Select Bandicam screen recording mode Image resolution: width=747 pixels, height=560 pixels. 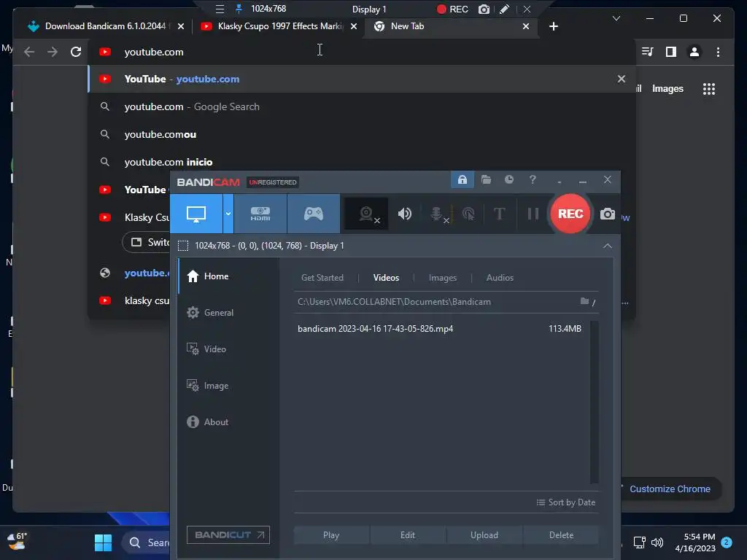point(196,214)
